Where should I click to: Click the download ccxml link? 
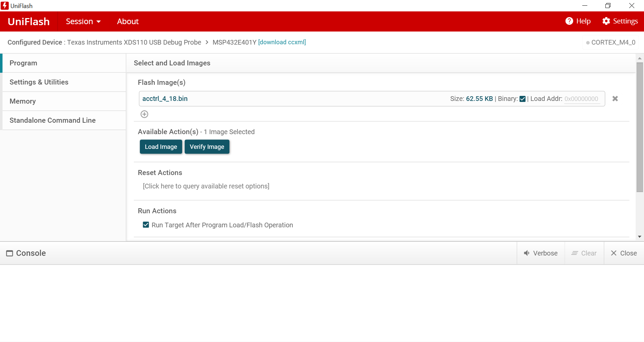pos(282,42)
